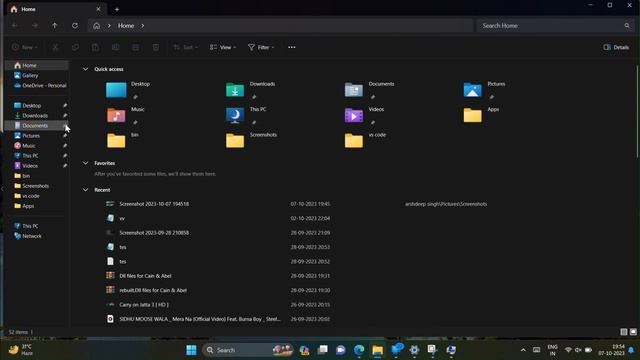Screen dimensions: 640x360
Task: Click the Delete trash icon
Action: 156,47
